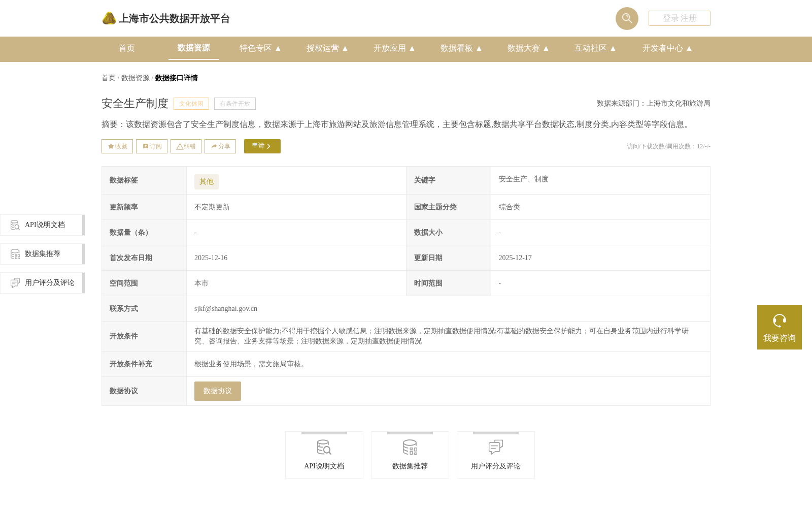The image size is (812, 508).
Task: Click the 数据协议 button in the table
Action: click(x=218, y=391)
